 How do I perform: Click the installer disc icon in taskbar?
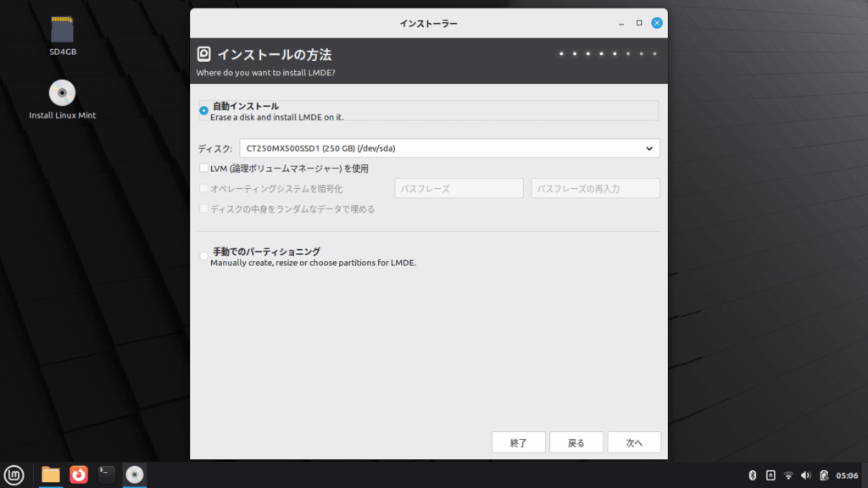click(134, 474)
